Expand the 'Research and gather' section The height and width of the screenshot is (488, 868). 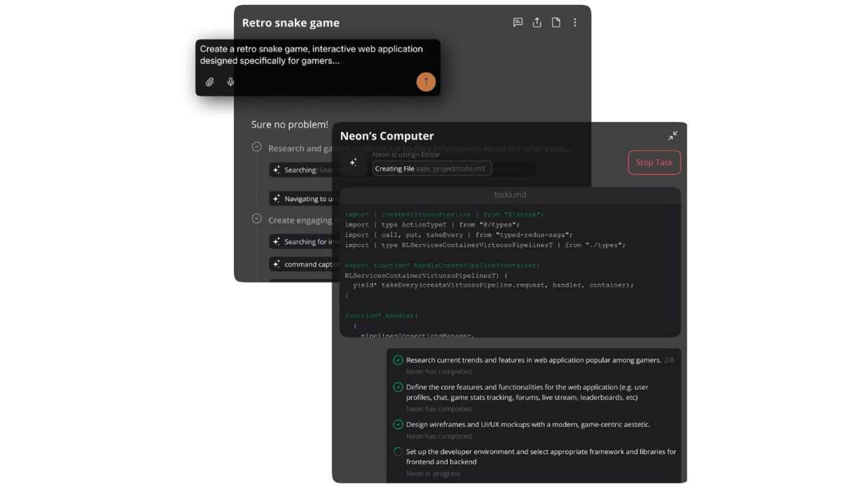[x=257, y=147]
